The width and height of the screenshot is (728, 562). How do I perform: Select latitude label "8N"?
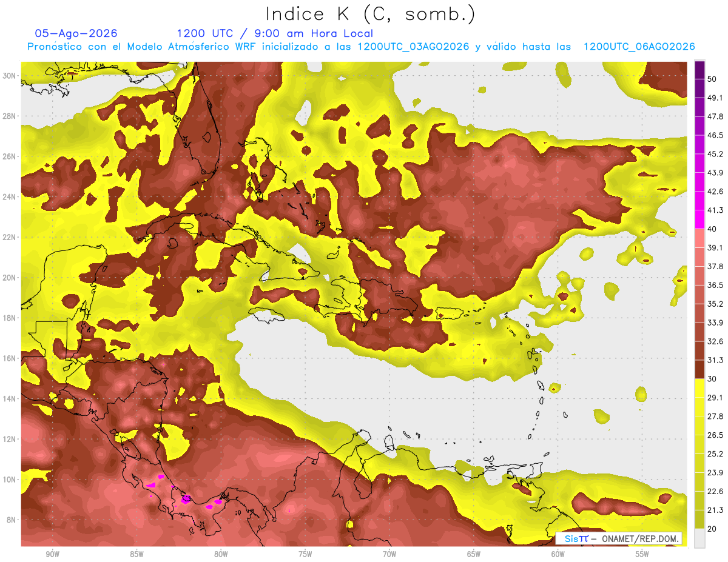pyautogui.click(x=12, y=520)
